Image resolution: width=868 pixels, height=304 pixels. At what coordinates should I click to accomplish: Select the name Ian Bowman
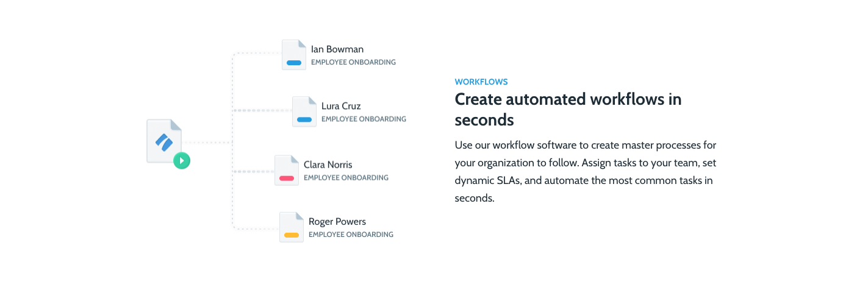pos(337,49)
